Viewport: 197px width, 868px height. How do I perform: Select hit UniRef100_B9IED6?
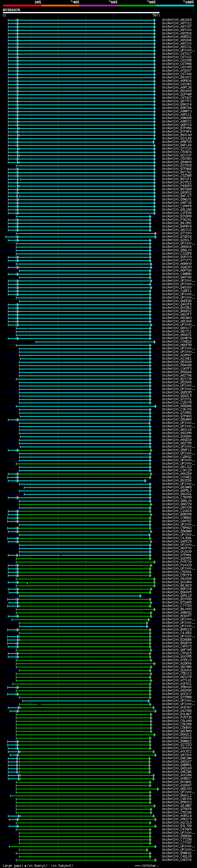177,480
